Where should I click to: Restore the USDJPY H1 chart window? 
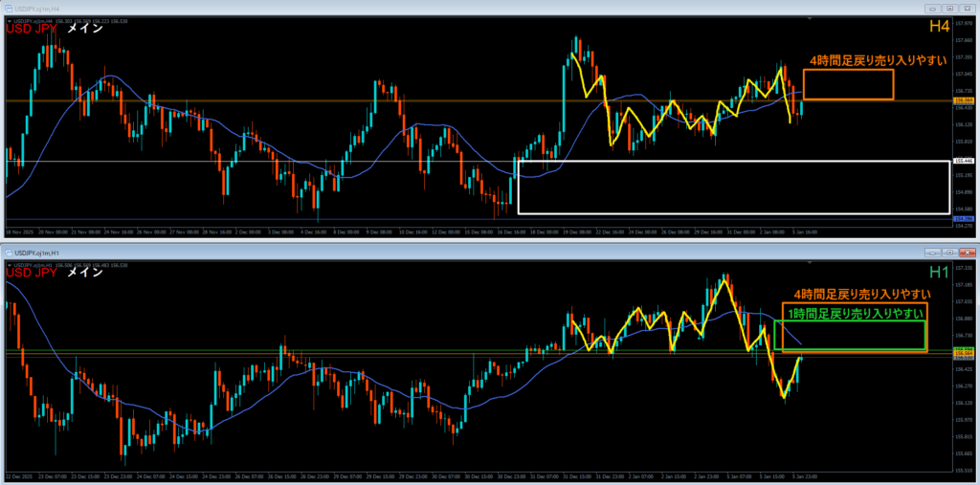(x=949, y=252)
